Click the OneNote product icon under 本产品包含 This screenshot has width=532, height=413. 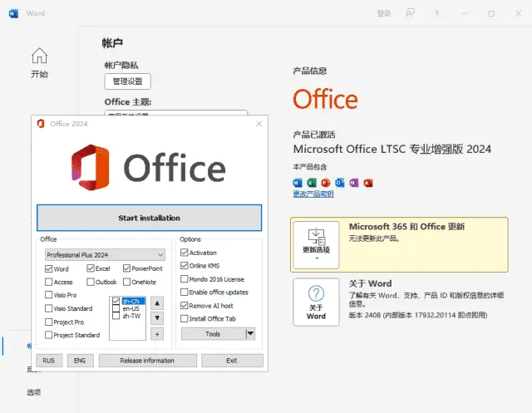354,183
